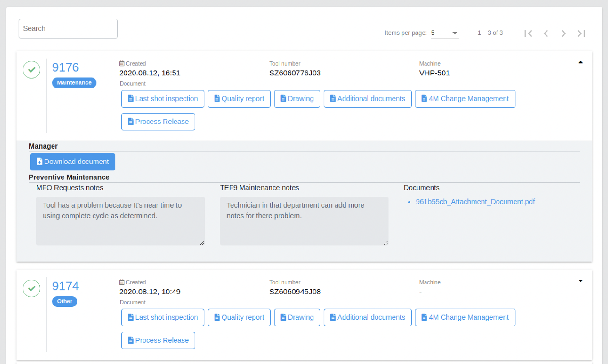Click the calendar icon beside Created on 9176
The image size is (608, 364).
[x=122, y=63]
